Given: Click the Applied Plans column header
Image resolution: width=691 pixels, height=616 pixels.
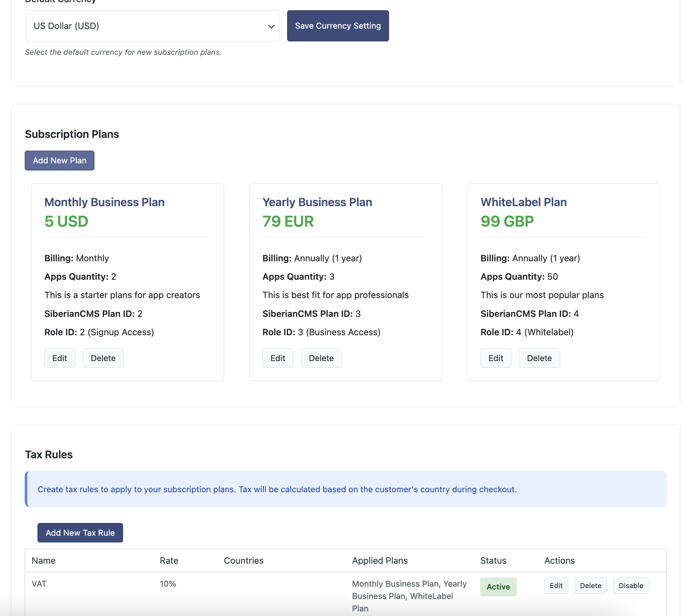Looking at the screenshot, I should point(380,560).
